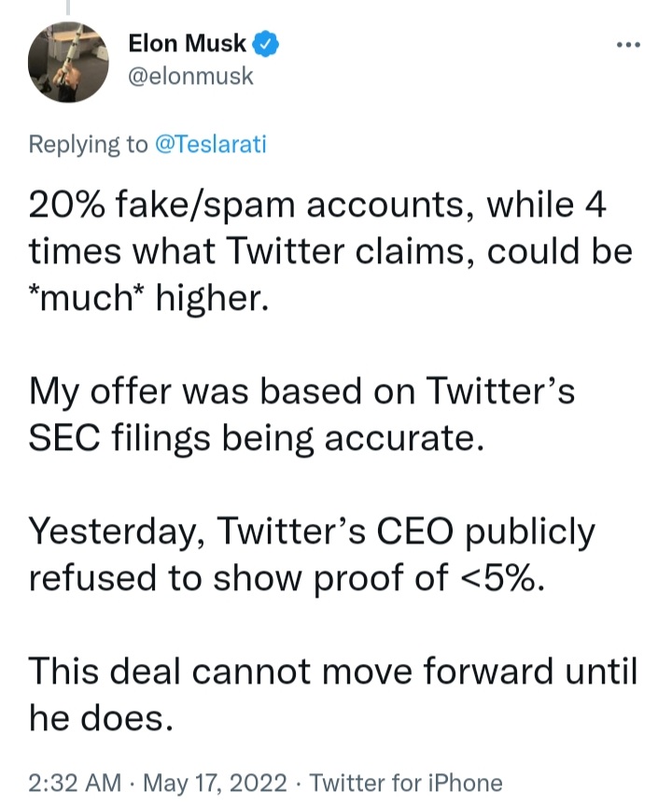Click the May 17, 2022 date
The width and height of the screenshot is (672, 806).
coord(215,784)
